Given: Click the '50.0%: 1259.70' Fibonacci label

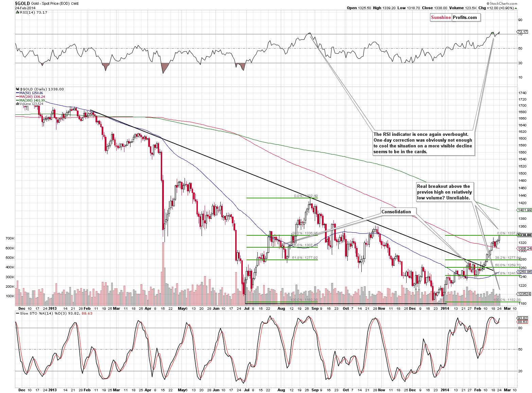Looking at the screenshot, I should (x=508, y=265).
